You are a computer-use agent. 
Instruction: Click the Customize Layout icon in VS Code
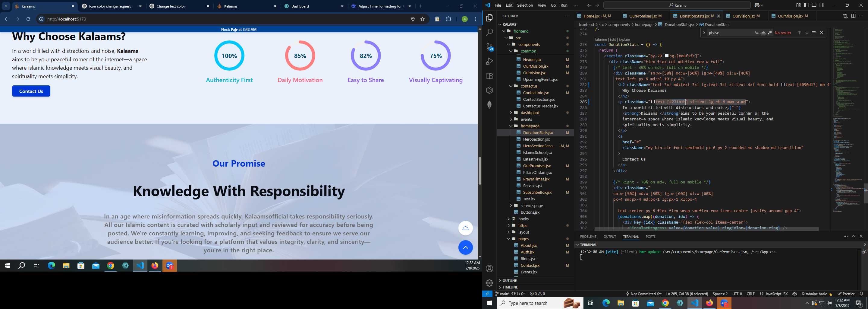pyautogui.click(x=798, y=5)
